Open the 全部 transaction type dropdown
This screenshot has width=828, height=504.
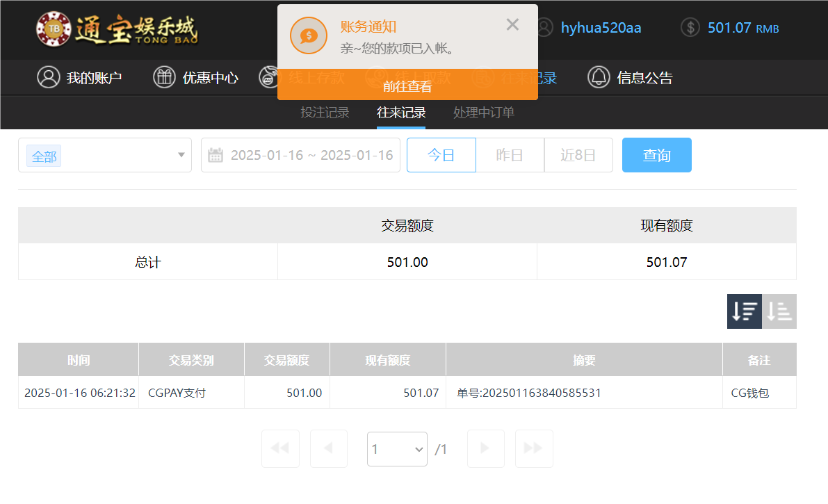104,155
